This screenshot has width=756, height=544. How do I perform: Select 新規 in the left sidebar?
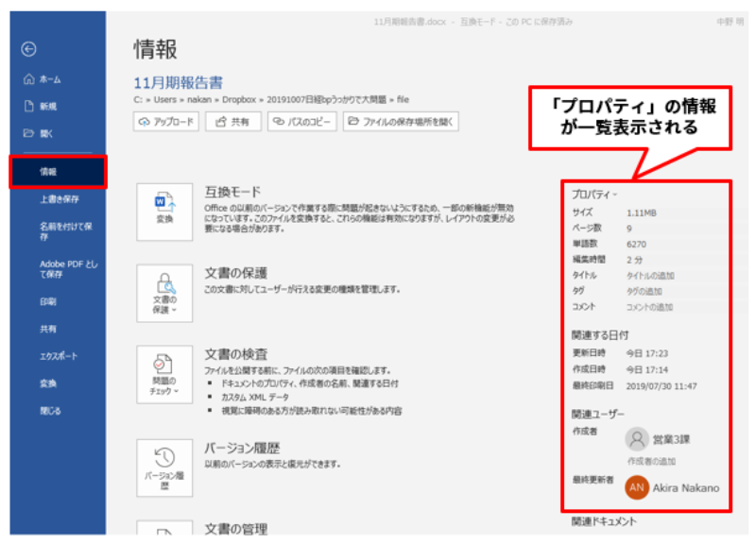tap(47, 107)
